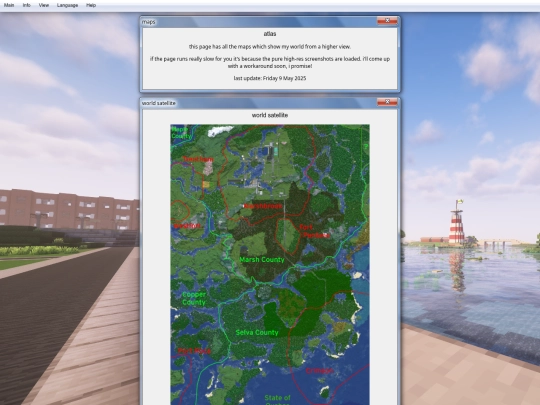
Task: Open the Main menu
Action: point(9,5)
